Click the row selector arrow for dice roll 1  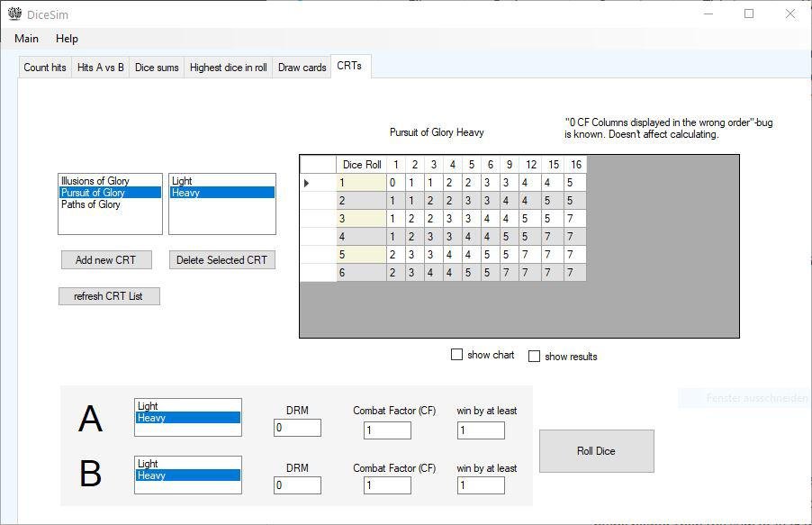click(307, 183)
